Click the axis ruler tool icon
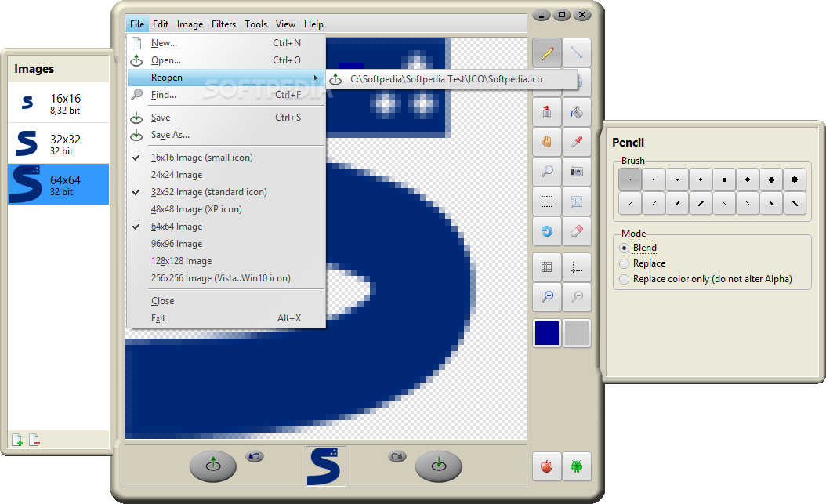Screen dimensions: 826x504 tap(576, 267)
